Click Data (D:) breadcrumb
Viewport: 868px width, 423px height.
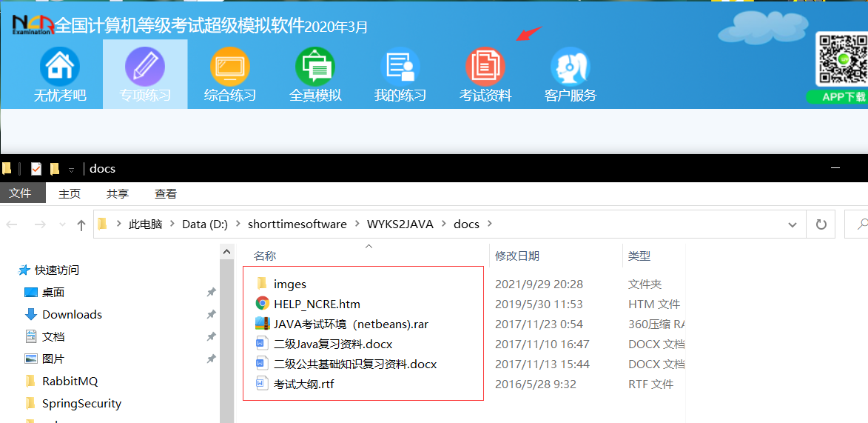click(205, 224)
